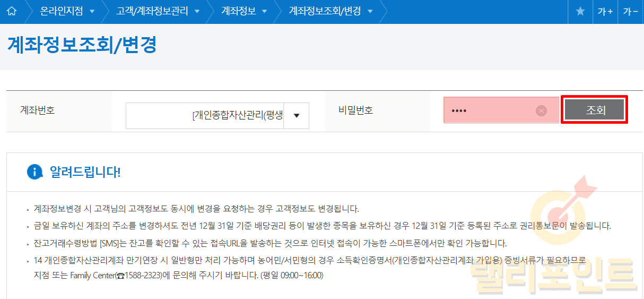Image resolution: width=644 pixels, height=299 pixels.
Task: Open the 고객/계좌정보관리 breadcrumb menu
Action: click(x=152, y=11)
